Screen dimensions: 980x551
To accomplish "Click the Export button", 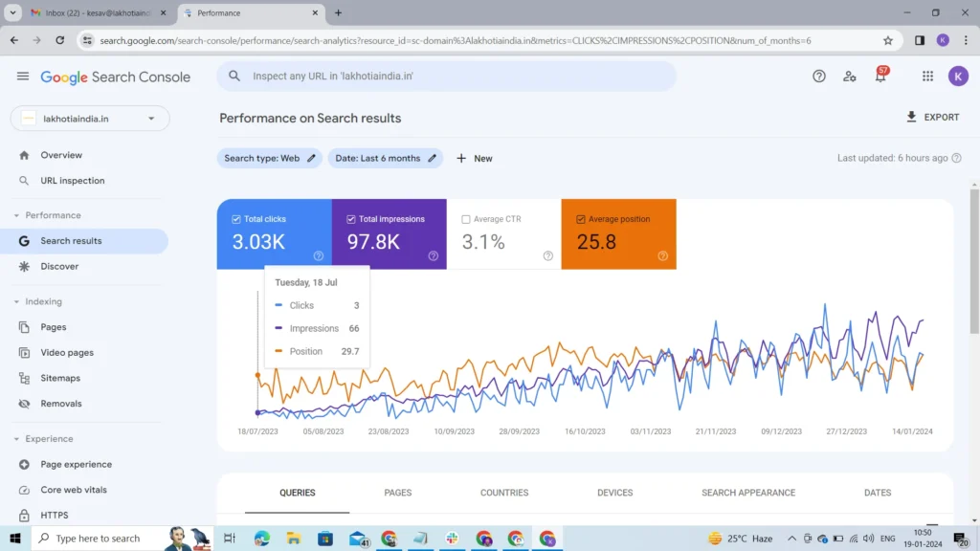I will coord(932,118).
